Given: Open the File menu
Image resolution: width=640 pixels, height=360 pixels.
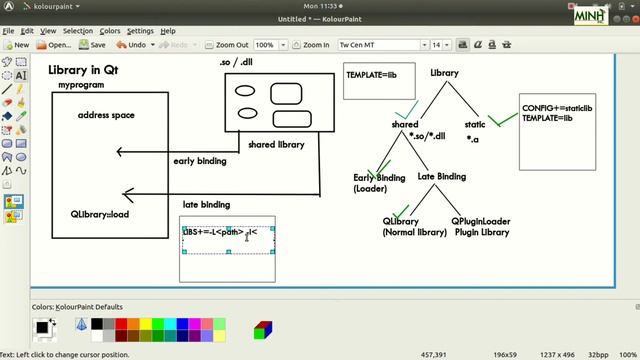Looking at the screenshot, I should 8,31.
